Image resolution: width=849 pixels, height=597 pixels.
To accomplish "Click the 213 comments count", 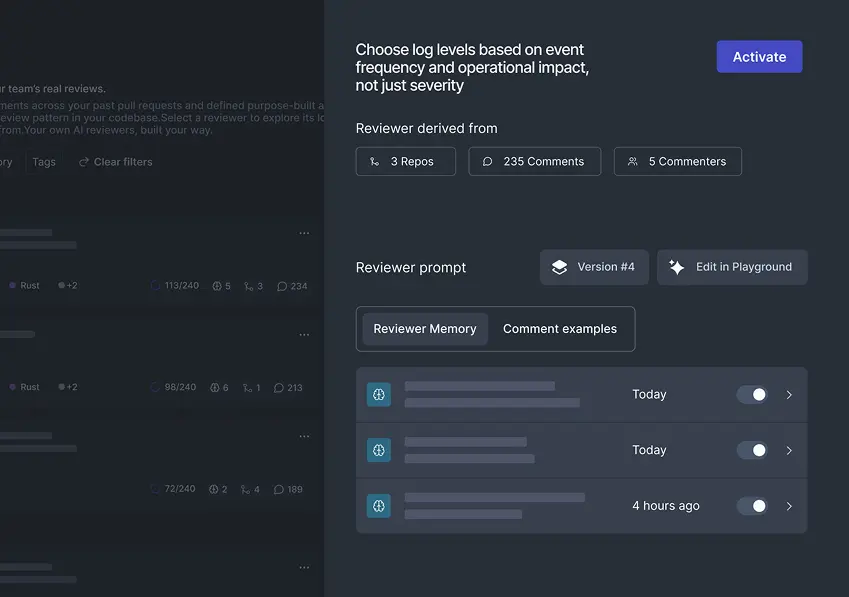I will 288,388.
